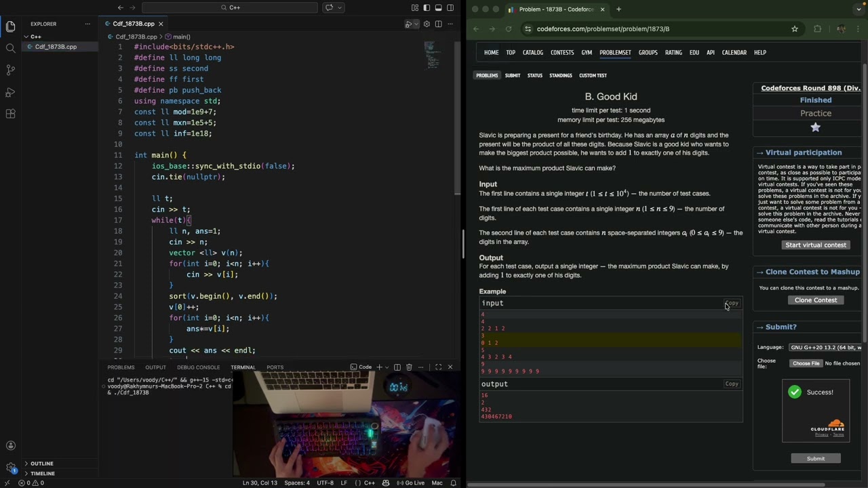Copy the example output
868x488 pixels.
coord(732,384)
